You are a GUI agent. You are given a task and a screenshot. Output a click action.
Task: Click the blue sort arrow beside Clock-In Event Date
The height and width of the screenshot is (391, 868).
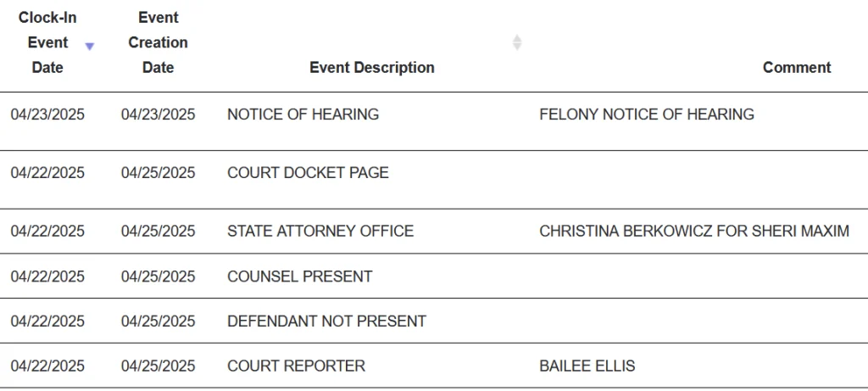[x=89, y=47]
